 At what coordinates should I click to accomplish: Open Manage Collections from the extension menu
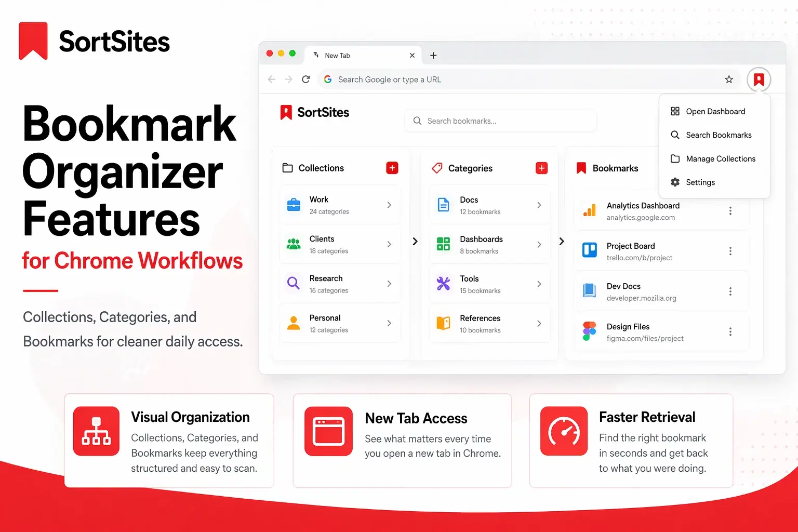click(x=721, y=158)
